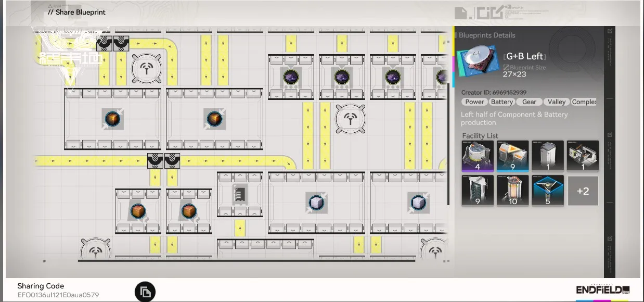Copy the sharing code with the copy icon
The image size is (644, 302).
(x=145, y=292)
